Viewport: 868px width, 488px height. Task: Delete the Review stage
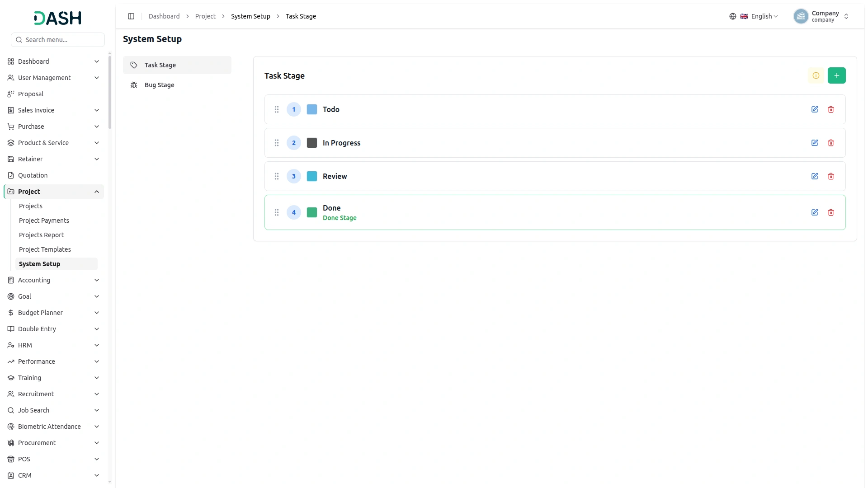(x=831, y=176)
